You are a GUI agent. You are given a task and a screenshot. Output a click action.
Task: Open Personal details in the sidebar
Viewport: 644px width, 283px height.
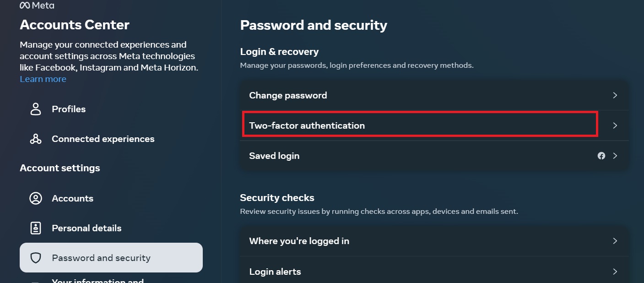point(87,228)
